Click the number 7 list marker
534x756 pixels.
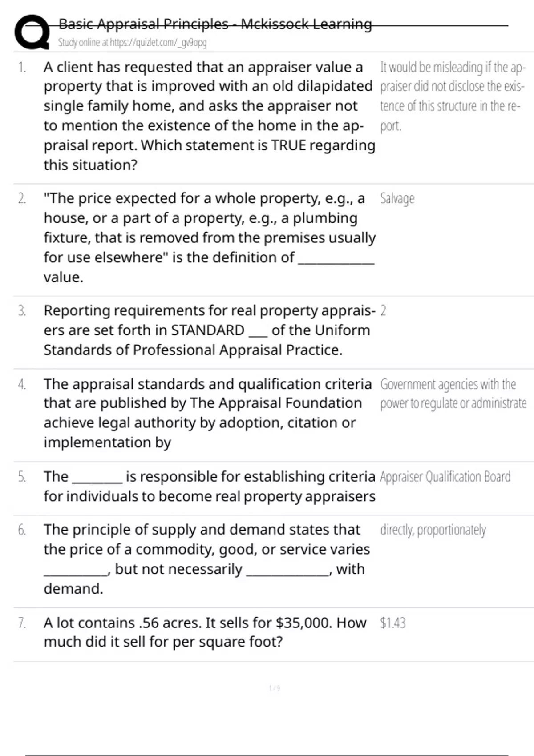22,623
